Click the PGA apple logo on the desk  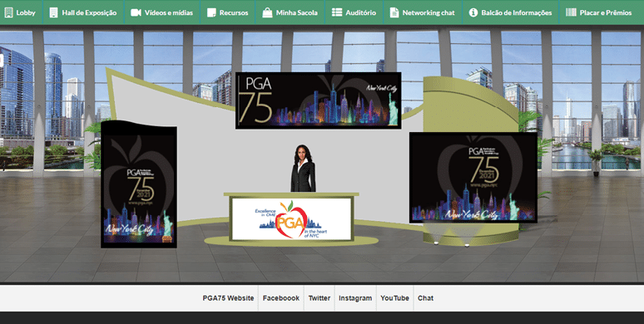coord(290,219)
